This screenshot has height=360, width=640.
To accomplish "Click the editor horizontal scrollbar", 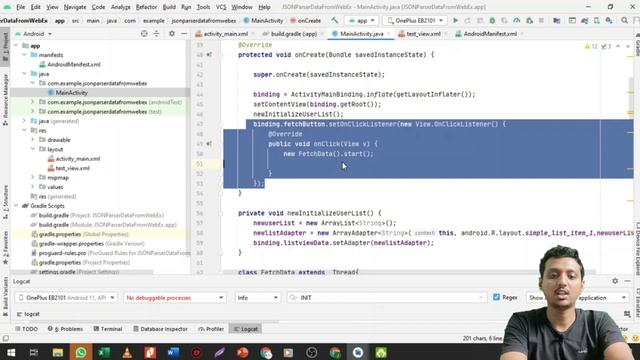I will (x=408, y=272).
